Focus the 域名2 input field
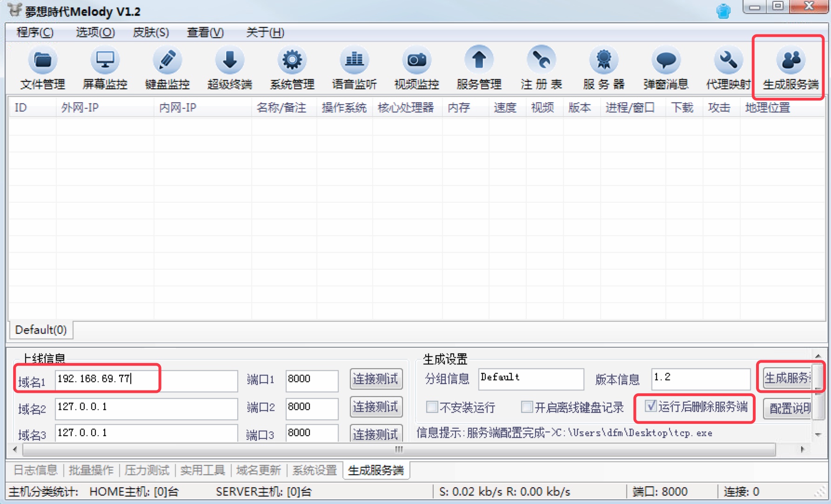 (x=146, y=409)
